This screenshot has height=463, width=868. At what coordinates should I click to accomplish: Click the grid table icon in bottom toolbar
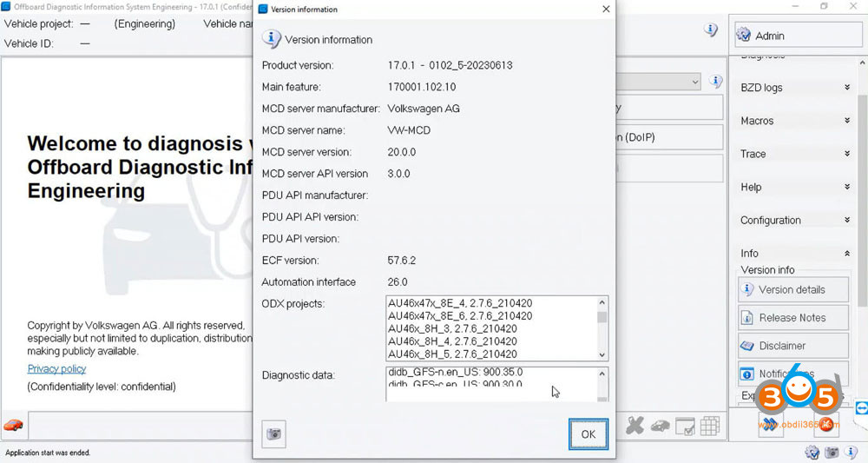click(710, 426)
